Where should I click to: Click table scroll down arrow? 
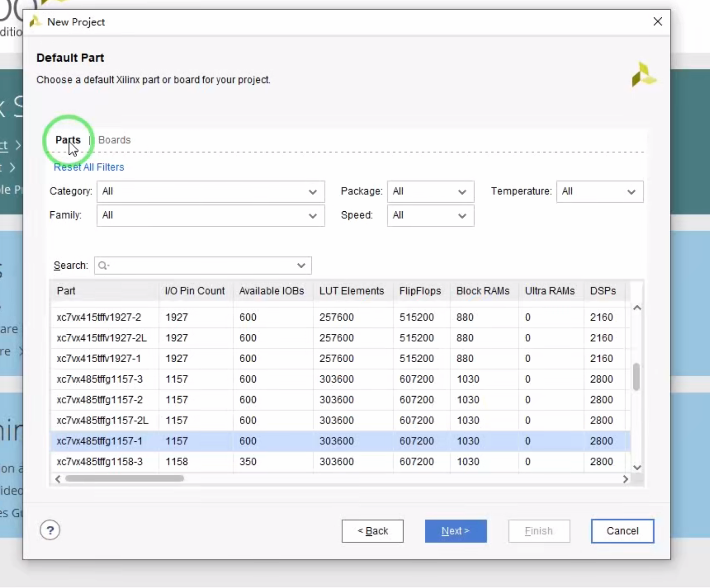(637, 467)
